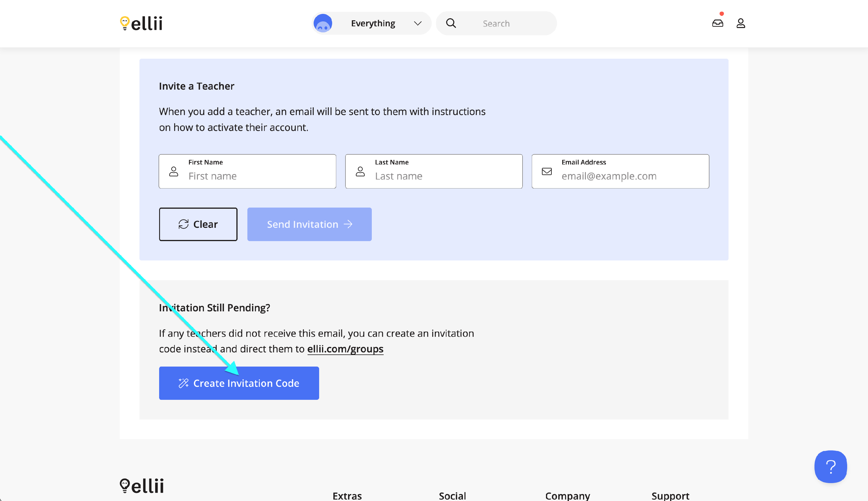Image resolution: width=868 pixels, height=501 pixels.
Task: Click the Send Invitation button
Action: pyautogui.click(x=309, y=224)
